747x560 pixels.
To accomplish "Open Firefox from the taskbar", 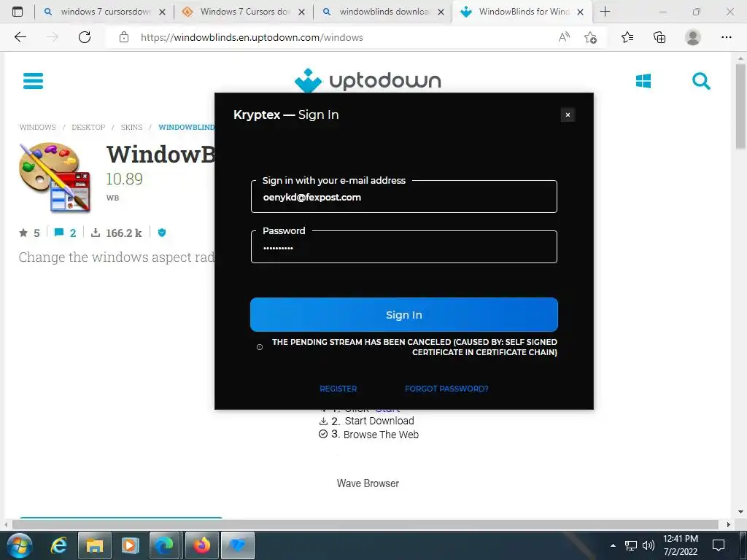I will click(201, 545).
